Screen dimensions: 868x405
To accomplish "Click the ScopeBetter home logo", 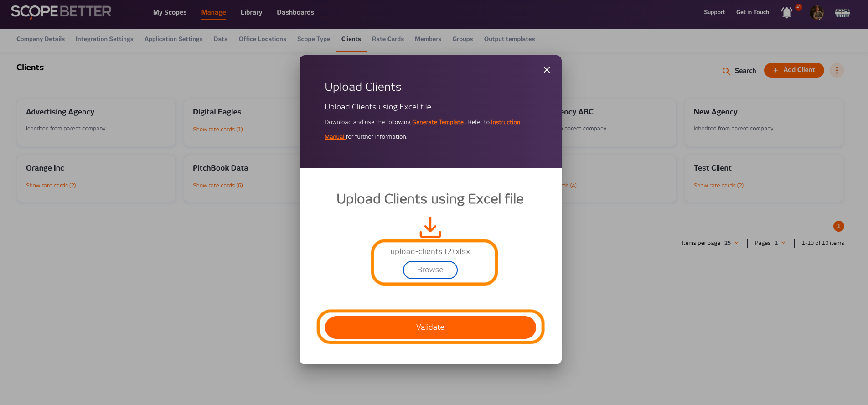I will 61,12.
